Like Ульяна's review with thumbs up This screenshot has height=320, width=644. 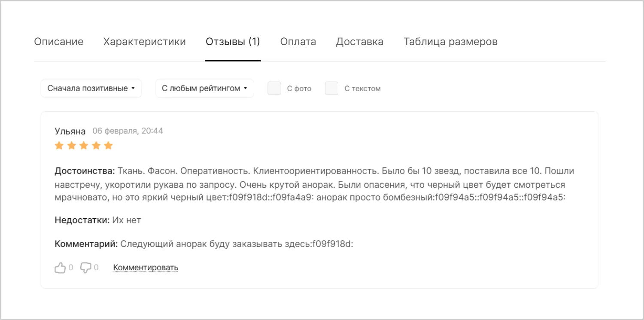pyautogui.click(x=60, y=268)
